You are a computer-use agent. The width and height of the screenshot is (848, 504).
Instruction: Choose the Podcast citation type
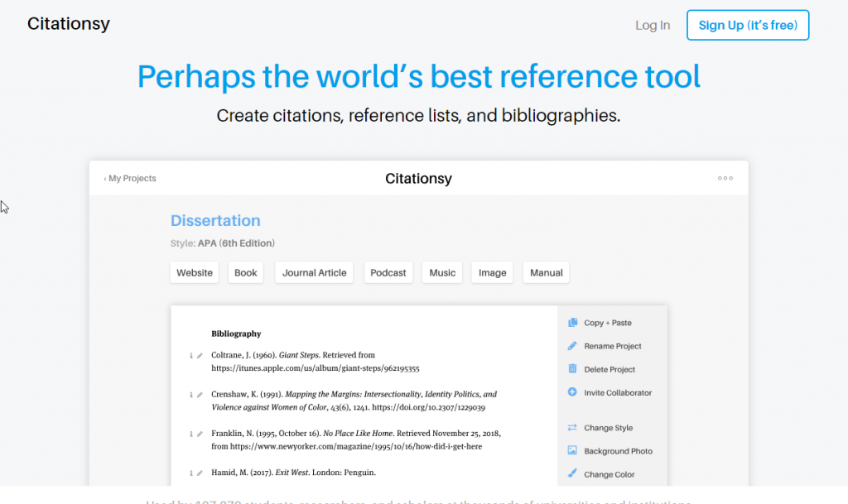click(388, 272)
